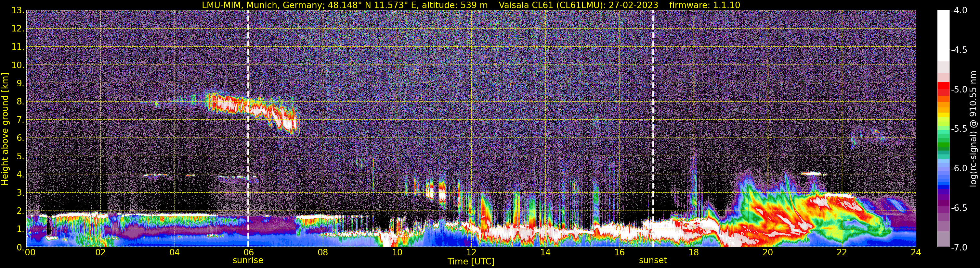Click the "Time [UTC]" axis label
This screenshot has height=268, width=980.
(471, 261)
